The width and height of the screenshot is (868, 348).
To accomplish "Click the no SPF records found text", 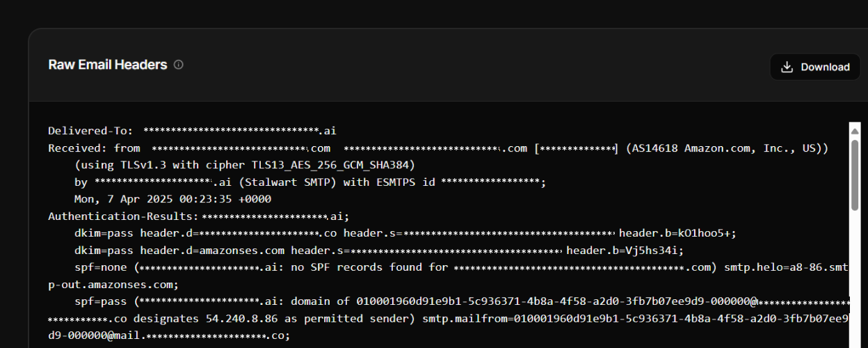I will click(369, 267).
